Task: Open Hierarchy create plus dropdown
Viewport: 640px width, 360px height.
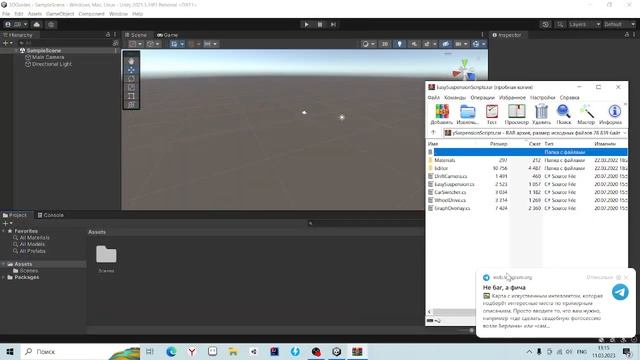Action: point(7,43)
